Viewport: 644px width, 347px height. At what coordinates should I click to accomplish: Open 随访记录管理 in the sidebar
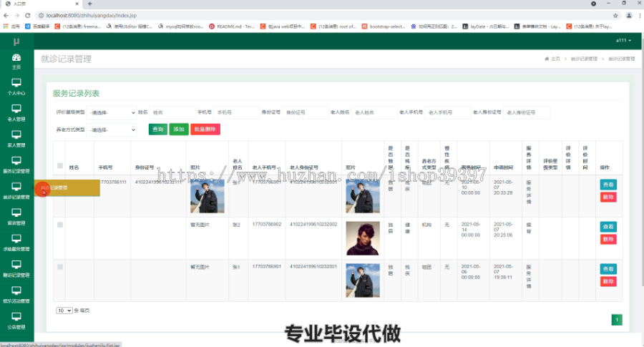[x=16, y=269]
